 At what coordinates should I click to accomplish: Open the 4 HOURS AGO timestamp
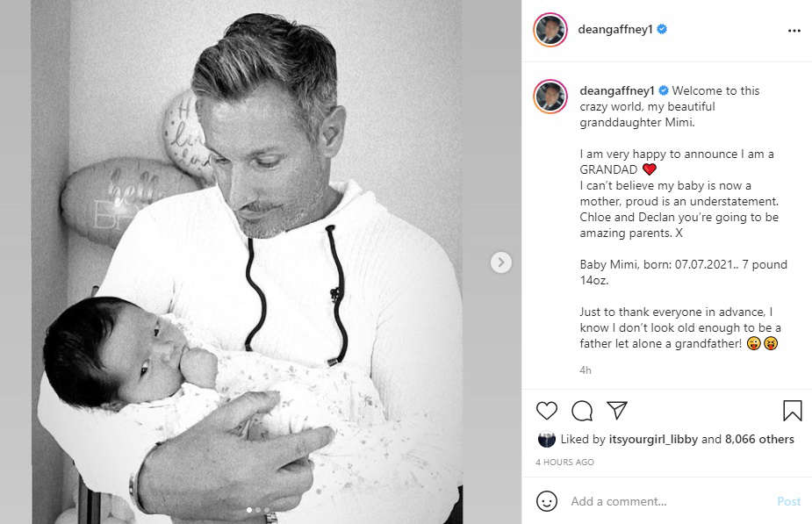coord(564,462)
